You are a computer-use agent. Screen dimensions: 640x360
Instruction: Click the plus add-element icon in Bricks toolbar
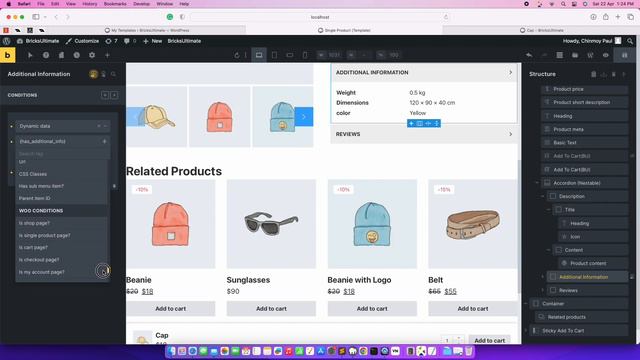pos(107,55)
